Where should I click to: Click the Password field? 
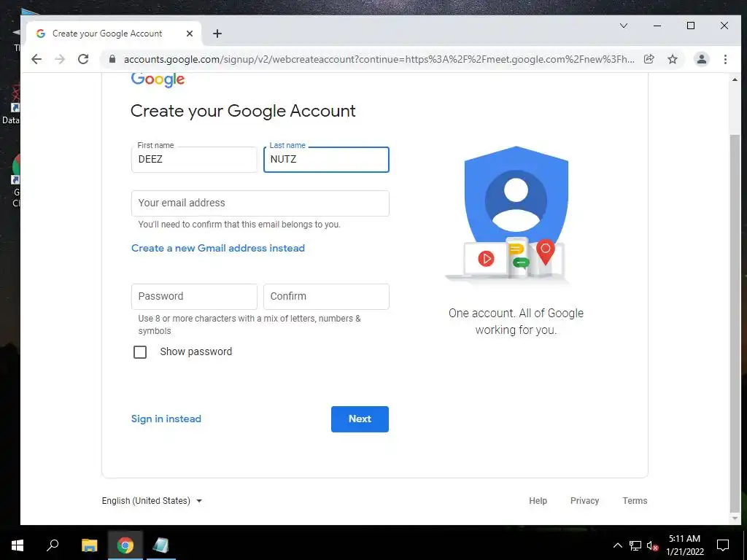pos(194,297)
